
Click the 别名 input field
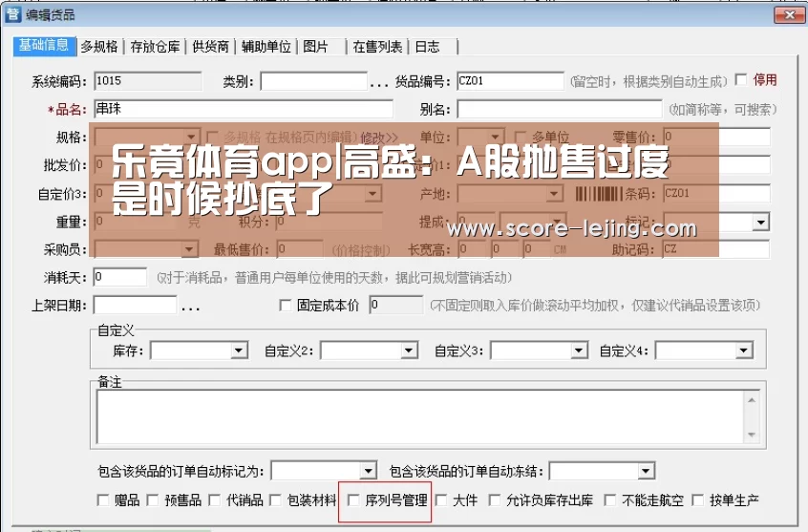[x=559, y=109]
